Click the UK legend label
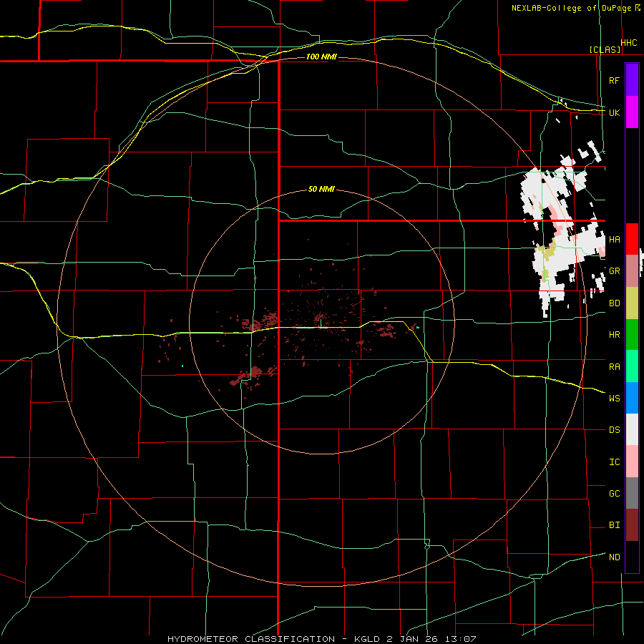The height and width of the screenshot is (644, 644). coord(614,112)
